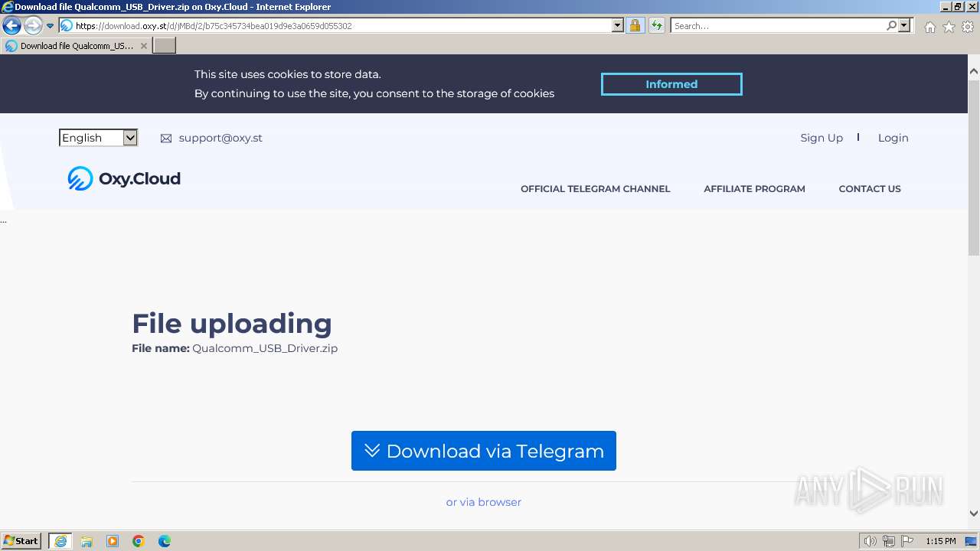Open the recent pages dropdown arrow
Image resolution: width=980 pixels, height=551 pixels.
pyautogui.click(x=51, y=26)
